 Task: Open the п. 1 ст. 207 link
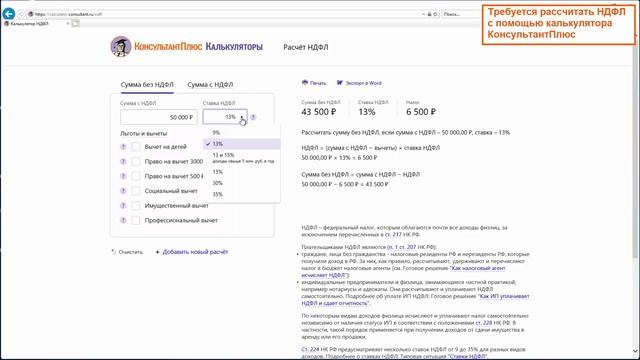402,247
